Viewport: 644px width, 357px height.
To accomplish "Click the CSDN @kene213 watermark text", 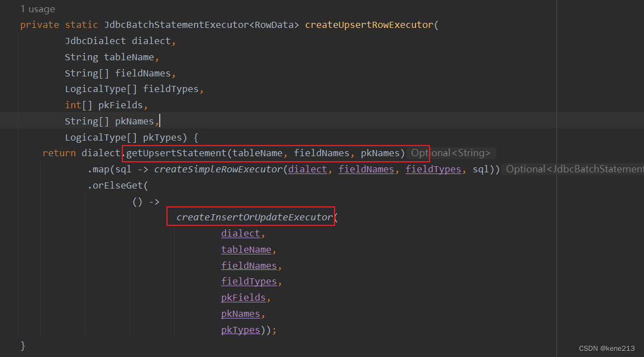I will [607, 346].
